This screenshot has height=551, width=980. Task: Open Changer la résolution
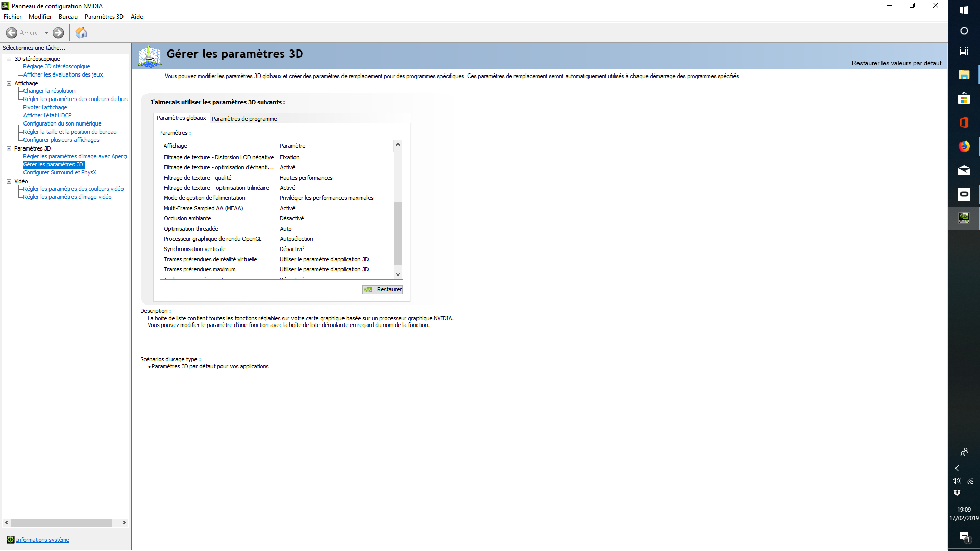[x=49, y=91]
